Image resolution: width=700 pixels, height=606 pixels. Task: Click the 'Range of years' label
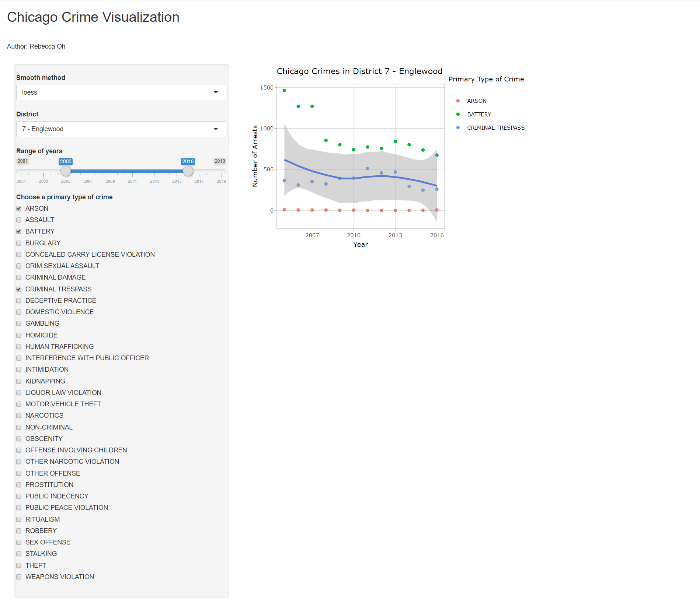(x=39, y=151)
